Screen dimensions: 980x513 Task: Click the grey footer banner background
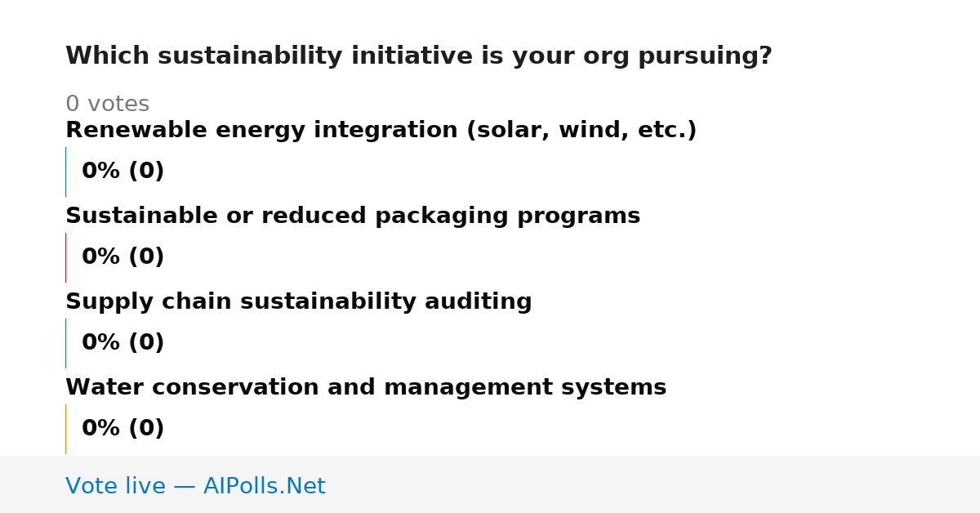pos(653,484)
